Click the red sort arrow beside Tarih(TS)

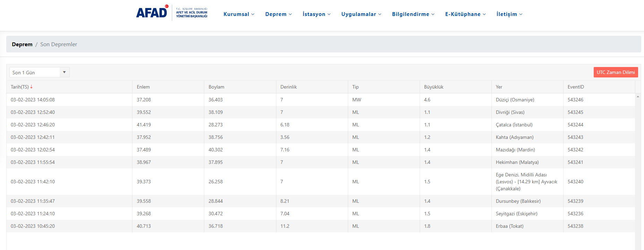(x=31, y=87)
